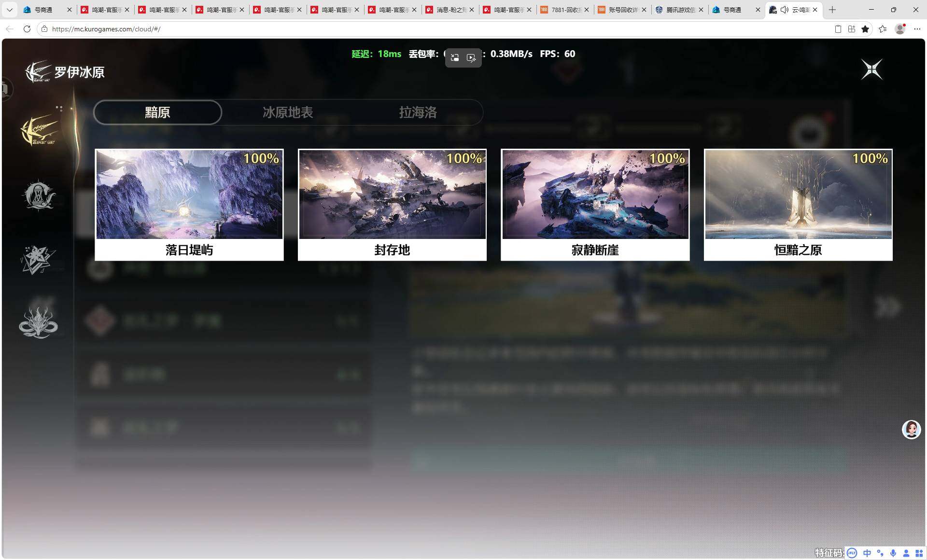Close the exploration overlay with the X icon
Screen dimensions: 927x560
click(872, 70)
